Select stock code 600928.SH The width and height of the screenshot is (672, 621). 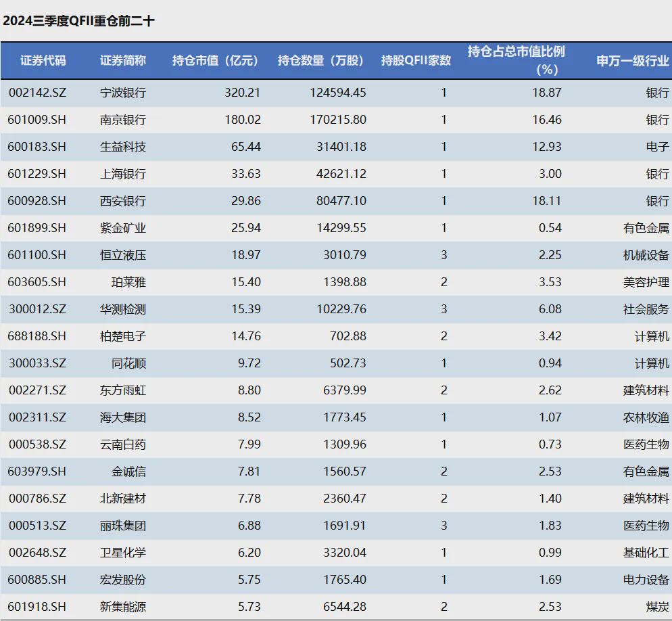[x=37, y=201]
